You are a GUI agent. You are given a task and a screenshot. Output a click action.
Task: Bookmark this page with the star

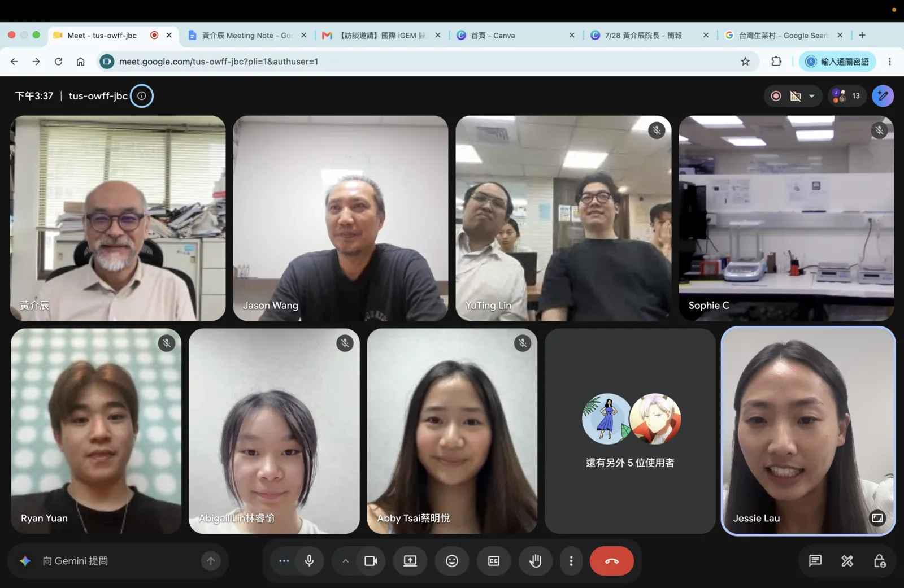(x=745, y=62)
